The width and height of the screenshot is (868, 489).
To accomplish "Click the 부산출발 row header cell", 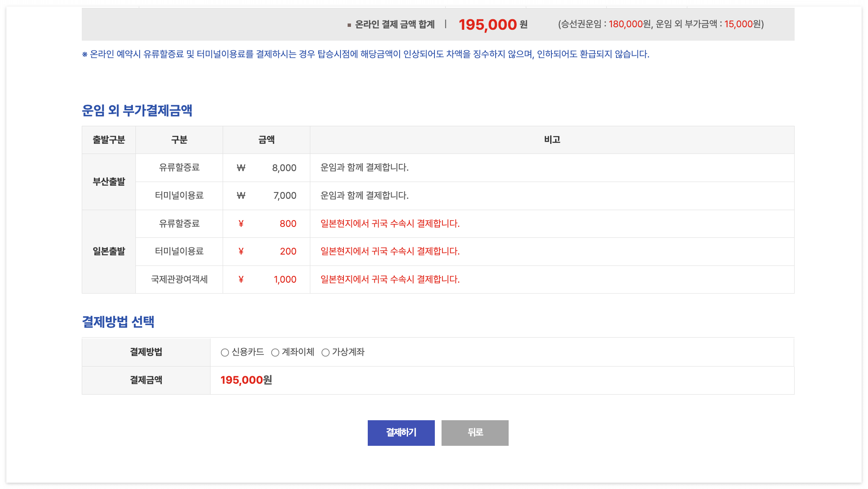I will point(109,182).
